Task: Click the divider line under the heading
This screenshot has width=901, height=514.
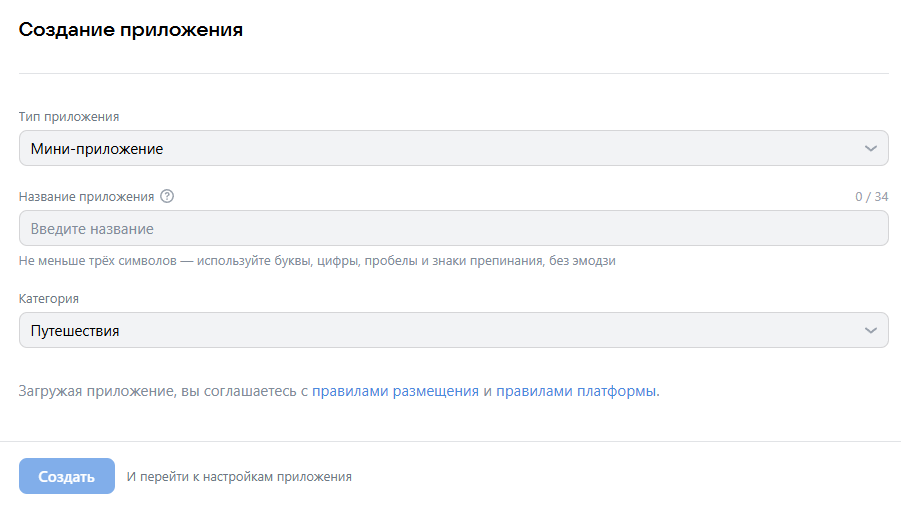Action: (x=453, y=73)
